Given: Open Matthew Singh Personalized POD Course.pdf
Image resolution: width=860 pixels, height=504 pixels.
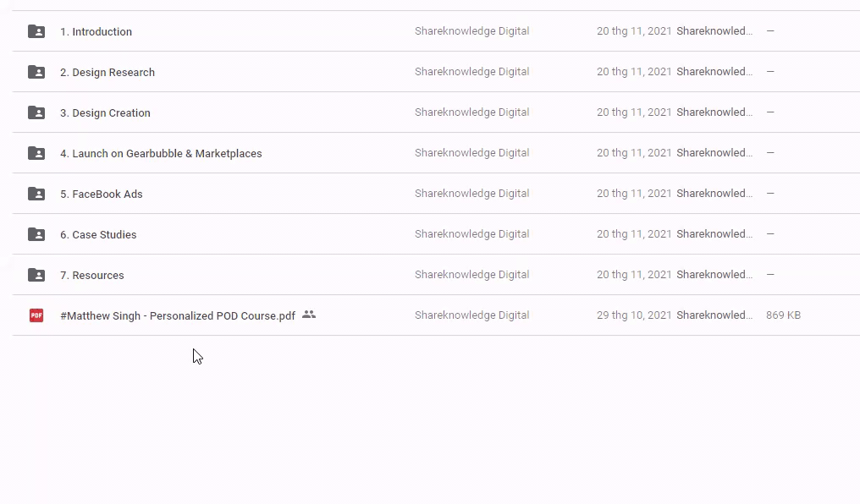Looking at the screenshot, I should coord(178,316).
